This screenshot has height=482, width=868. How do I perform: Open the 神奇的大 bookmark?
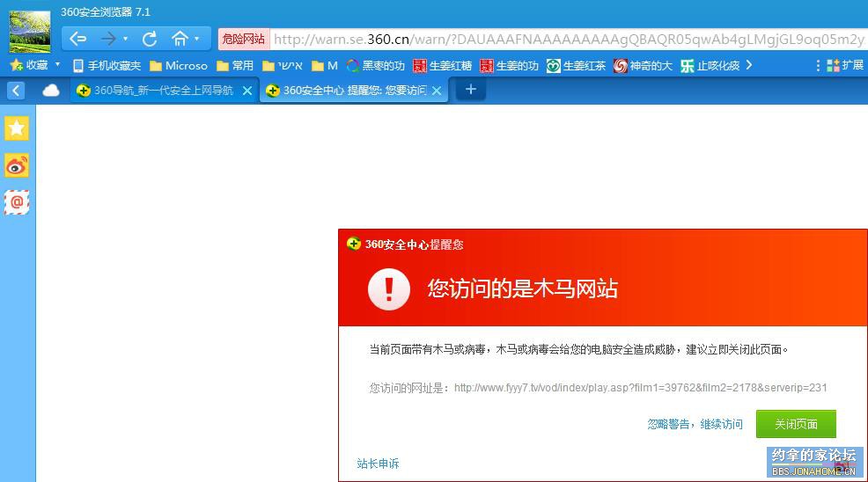pyautogui.click(x=644, y=66)
